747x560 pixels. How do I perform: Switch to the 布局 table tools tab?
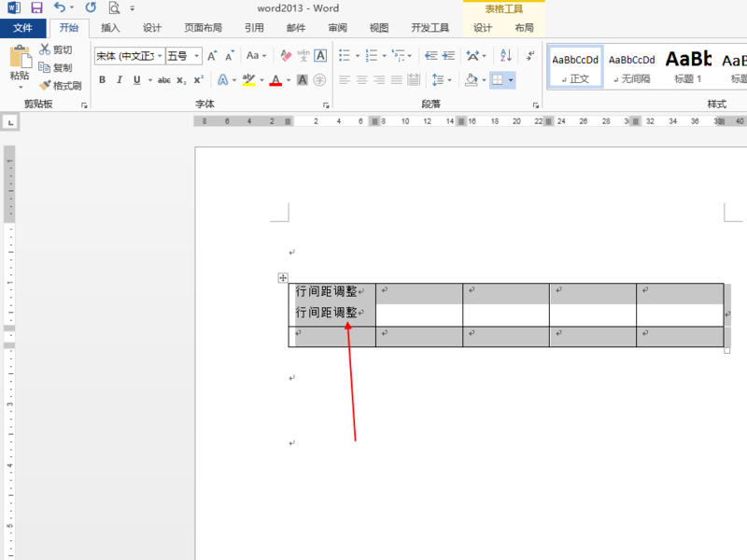pos(524,28)
